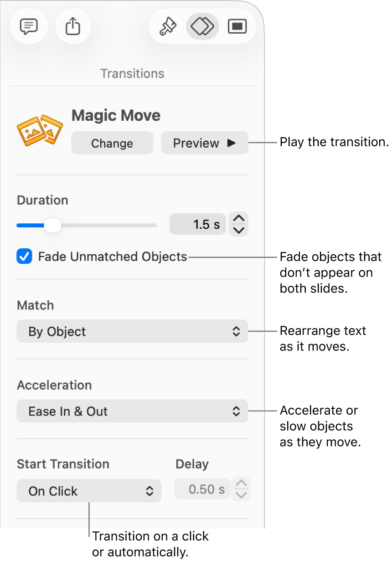Open the Start Transition On Click dropdown
Image resolution: width=392 pixels, height=561 pixels.
pyautogui.click(x=89, y=491)
